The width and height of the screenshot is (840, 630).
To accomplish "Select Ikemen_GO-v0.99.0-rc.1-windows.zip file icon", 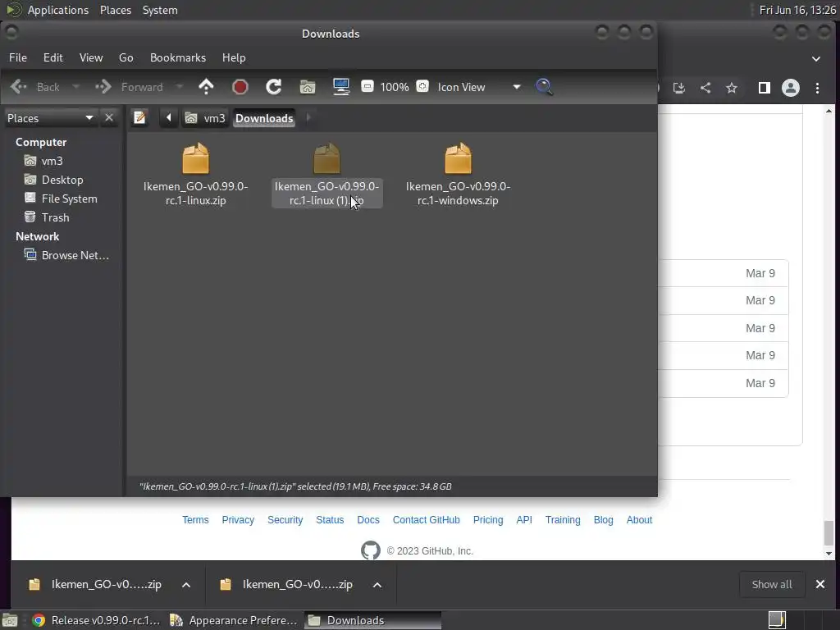I will (458, 158).
